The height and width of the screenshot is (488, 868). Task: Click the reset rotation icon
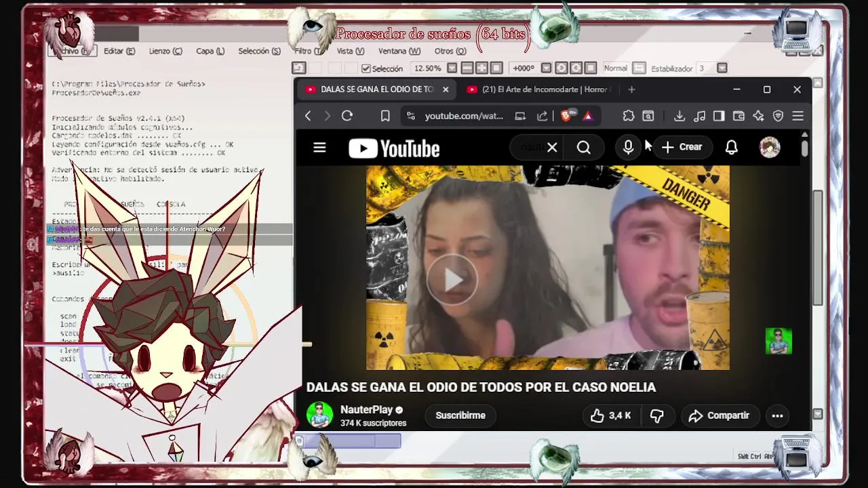click(591, 68)
